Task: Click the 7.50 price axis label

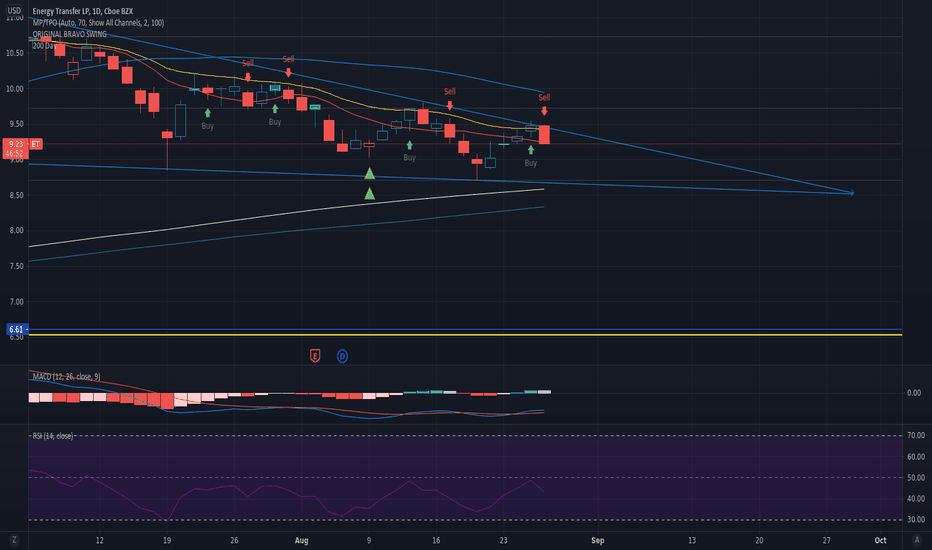Action: pyautogui.click(x=15, y=266)
